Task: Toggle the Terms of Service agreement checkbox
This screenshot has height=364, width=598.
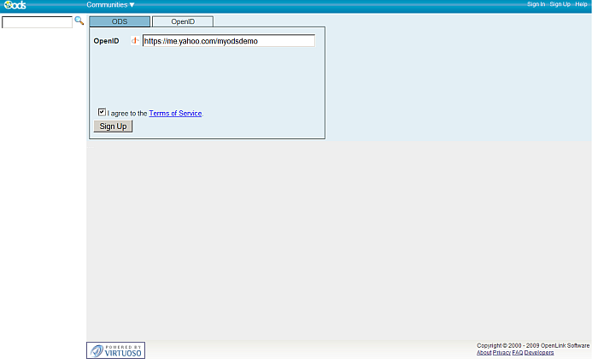Action: 103,112
